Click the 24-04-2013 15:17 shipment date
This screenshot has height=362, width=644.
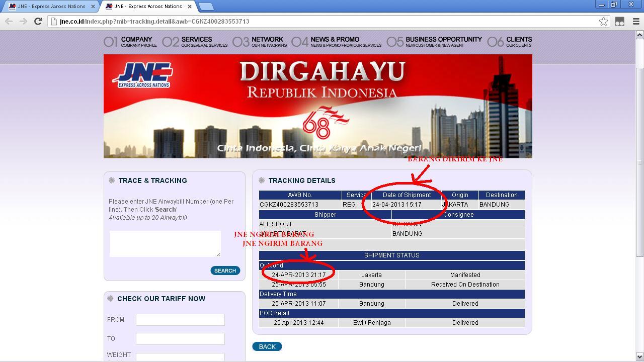(x=396, y=205)
